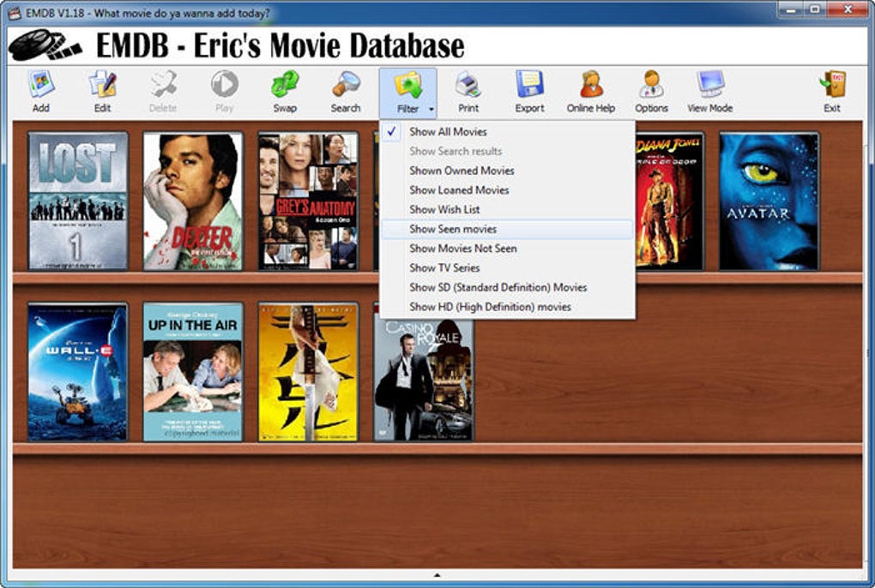
Task: Click the Delete toolbar icon
Action: tap(163, 92)
